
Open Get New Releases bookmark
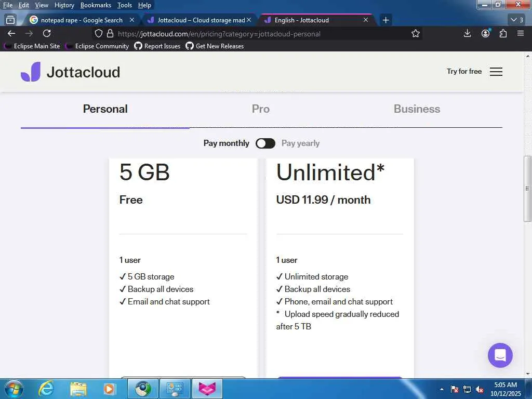(215, 46)
